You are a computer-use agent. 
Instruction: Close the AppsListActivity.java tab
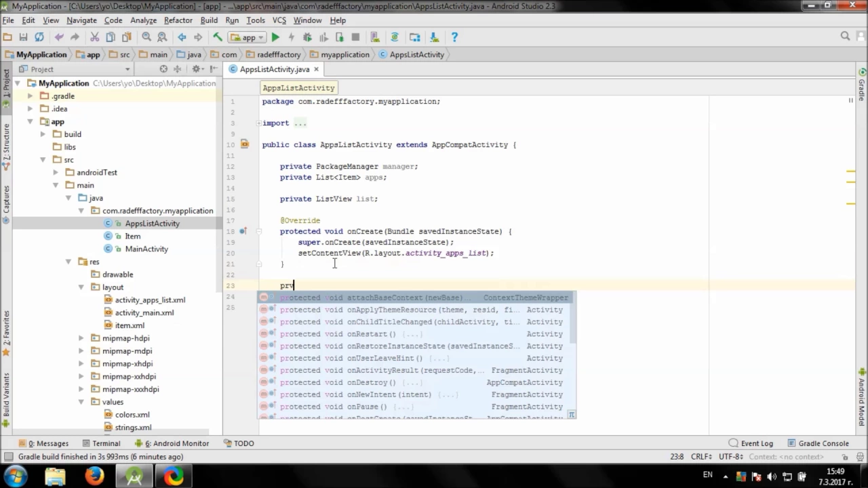[x=316, y=69]
